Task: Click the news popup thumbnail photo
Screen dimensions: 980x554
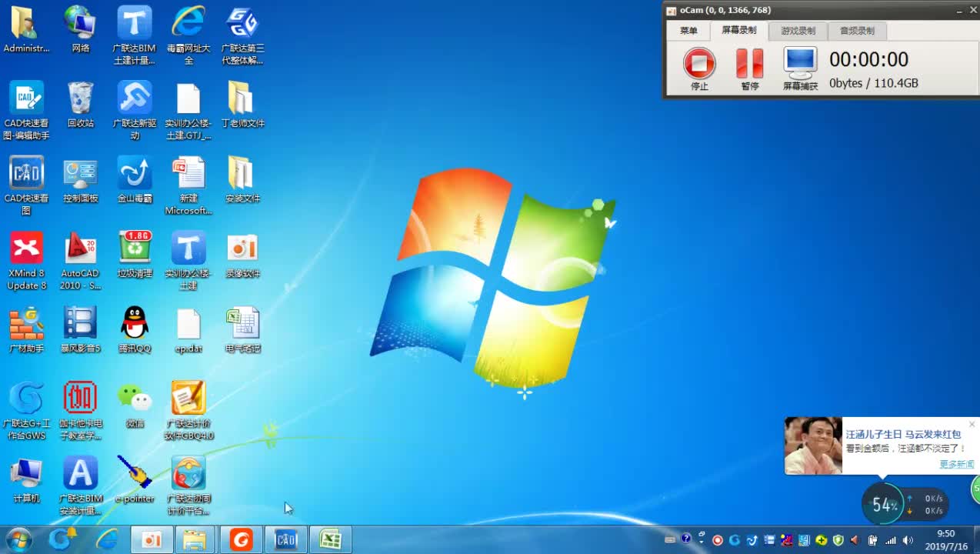Action: pyautogui.click(x=813, y=446)
